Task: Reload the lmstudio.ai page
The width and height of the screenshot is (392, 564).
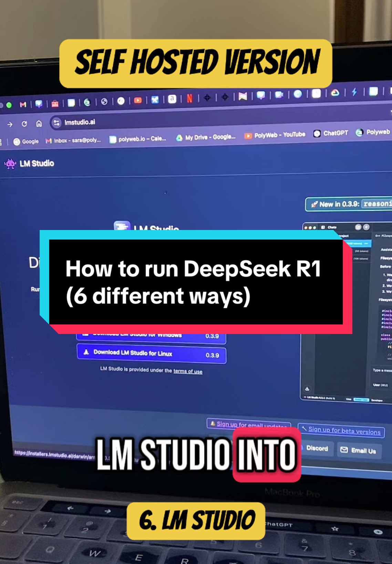Action: [x=24, y=124]
